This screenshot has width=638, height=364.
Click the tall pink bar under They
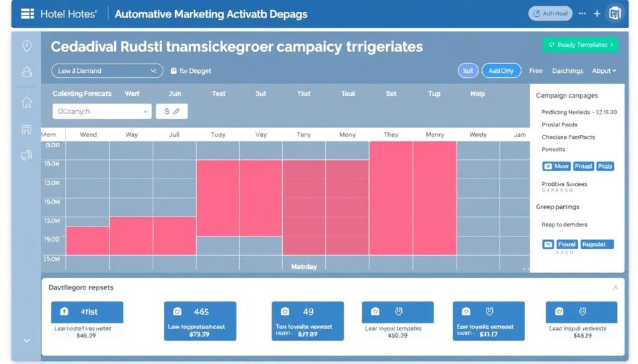click(x=391, y=198)
